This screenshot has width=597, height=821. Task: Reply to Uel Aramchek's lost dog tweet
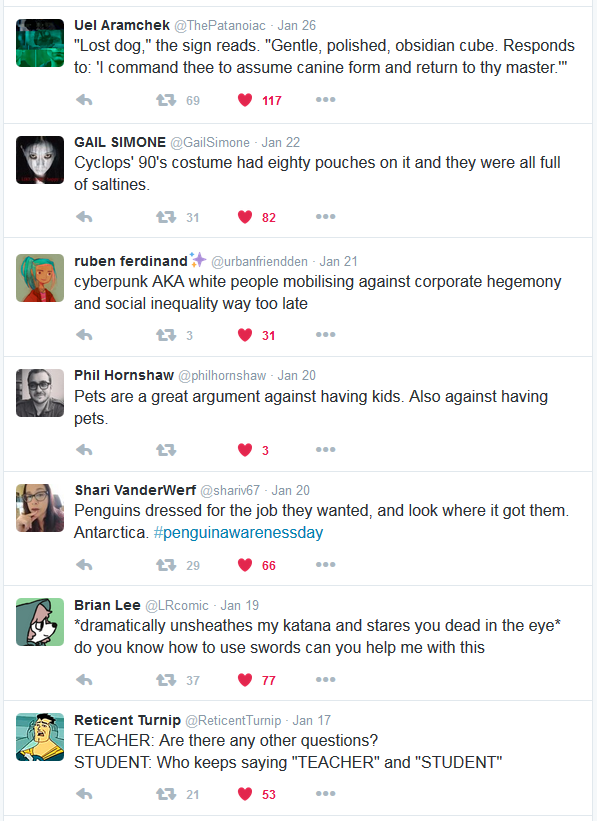(x=84, y=100)
